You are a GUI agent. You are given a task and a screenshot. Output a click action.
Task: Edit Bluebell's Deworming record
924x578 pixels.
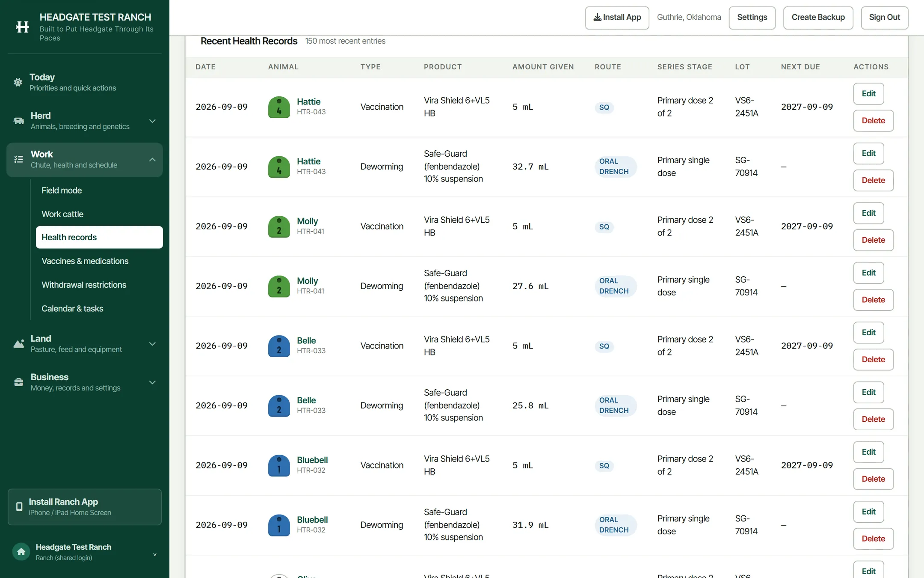pyautogui.click(x=868, y=512)
